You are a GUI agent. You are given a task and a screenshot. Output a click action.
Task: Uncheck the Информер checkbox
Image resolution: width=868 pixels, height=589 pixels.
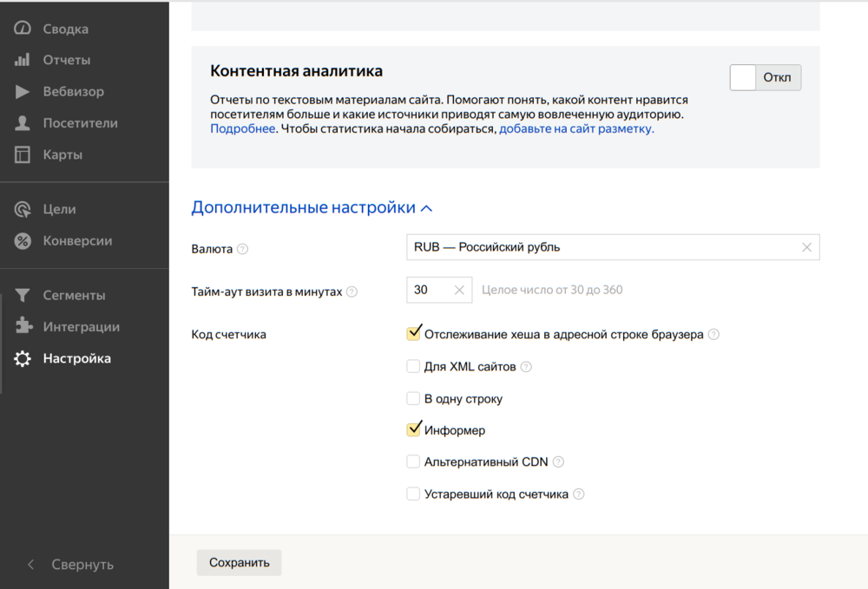click(x=413, y=430)
